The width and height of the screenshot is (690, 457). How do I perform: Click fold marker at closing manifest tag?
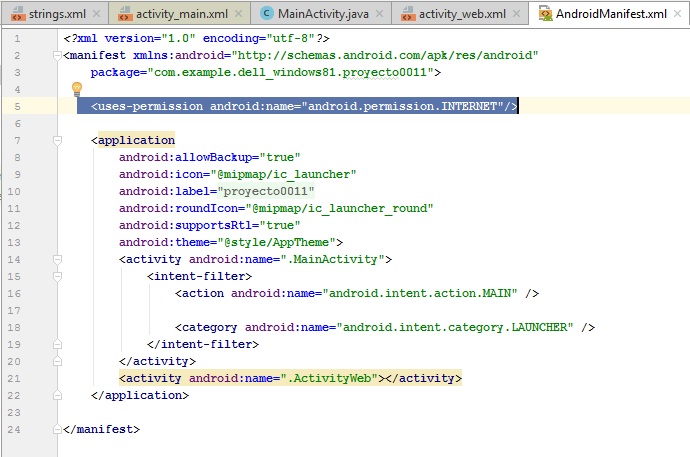(x=57, y=429)
